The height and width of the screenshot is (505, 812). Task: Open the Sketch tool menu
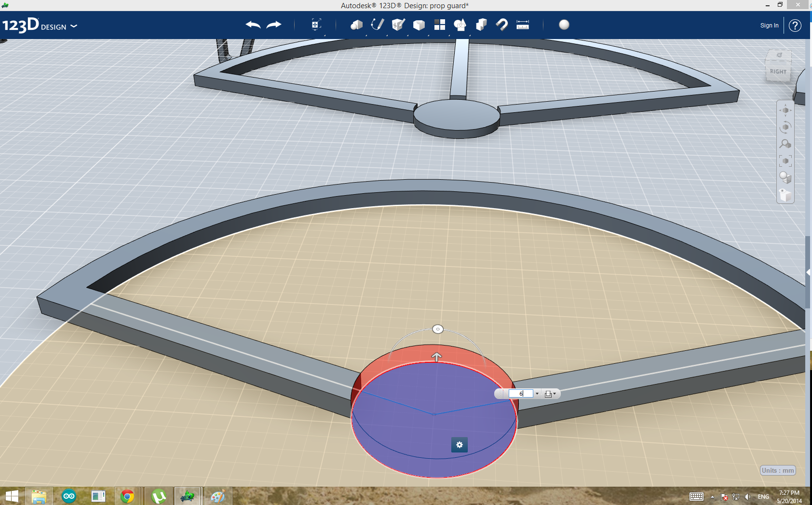point(377,25)
